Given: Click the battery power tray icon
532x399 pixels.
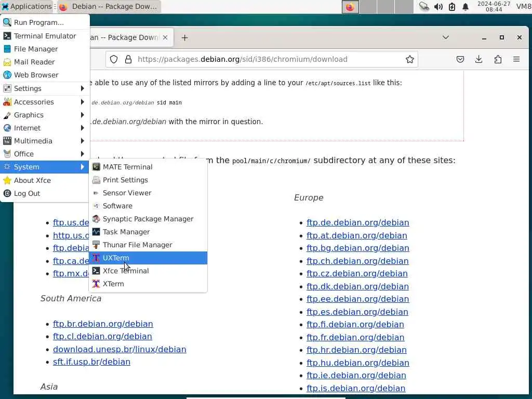Looking at the screenshot, I should tap(452, 6).
